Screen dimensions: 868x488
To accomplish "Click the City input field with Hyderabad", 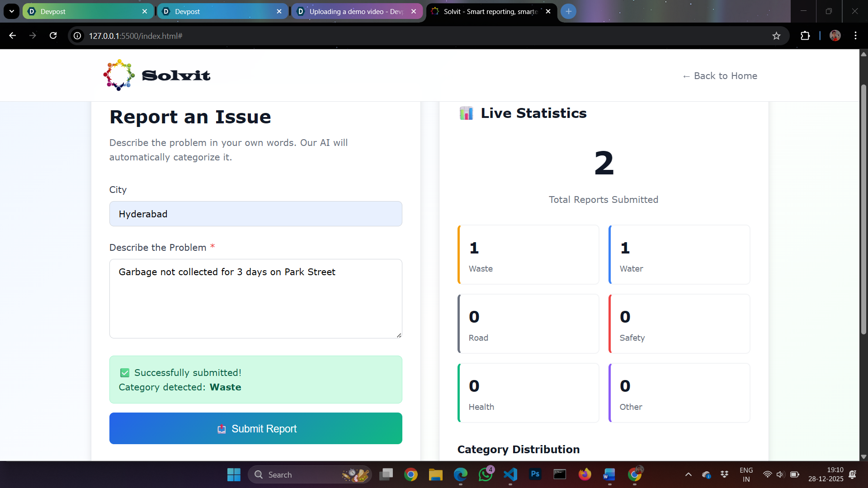I will click(255, 214).
